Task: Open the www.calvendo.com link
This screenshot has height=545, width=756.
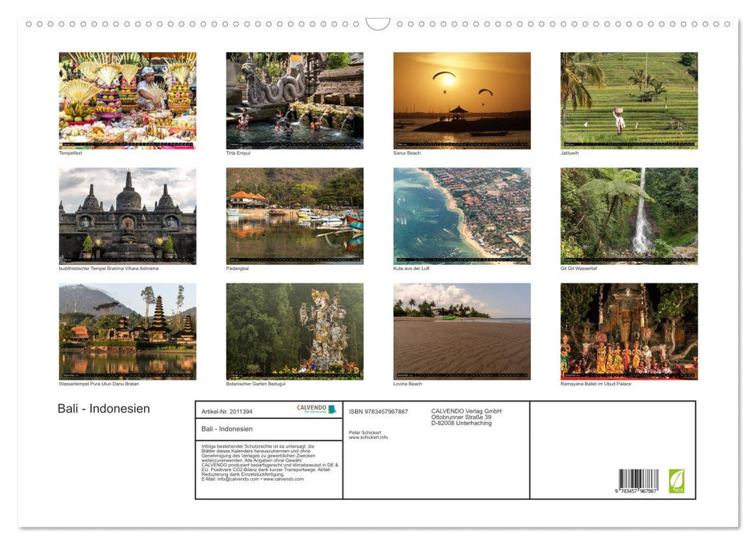Action: [283, 479]
